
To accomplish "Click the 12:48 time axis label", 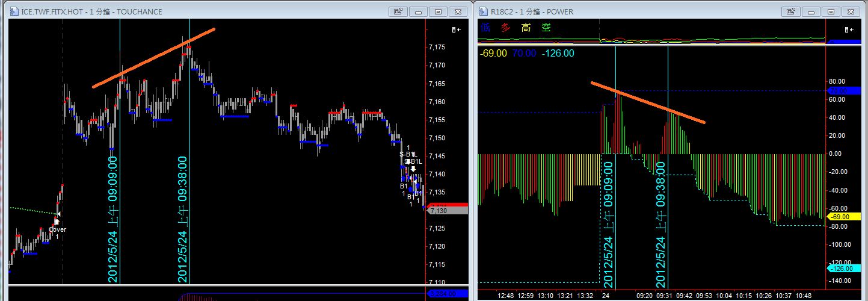I will point(505,296).
